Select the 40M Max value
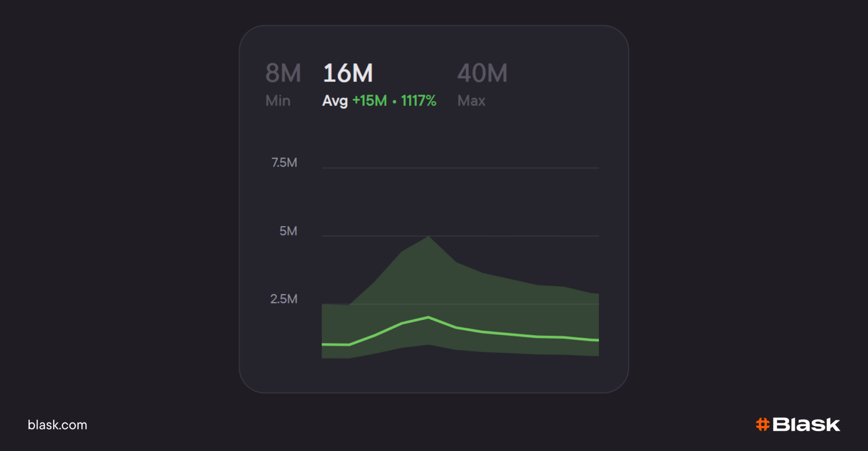This screenshot has width=868, height=451. [482, 73]
